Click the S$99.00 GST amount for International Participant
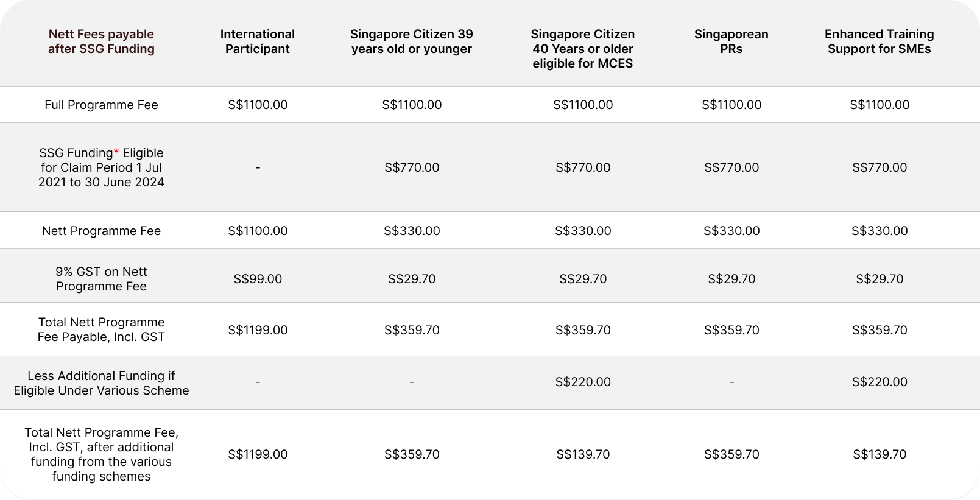This screenshot has height=500, width=980. tap(258, 279)
